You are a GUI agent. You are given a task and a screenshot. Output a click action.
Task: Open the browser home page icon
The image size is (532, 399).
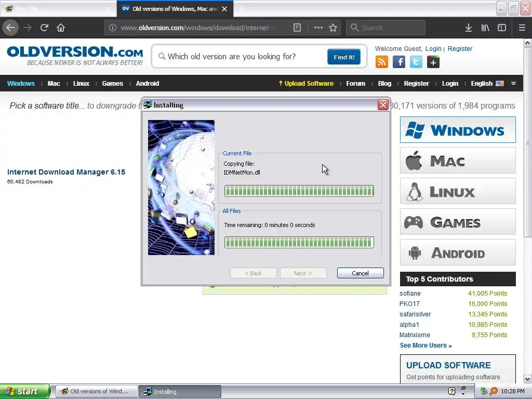tap(61, 28)
